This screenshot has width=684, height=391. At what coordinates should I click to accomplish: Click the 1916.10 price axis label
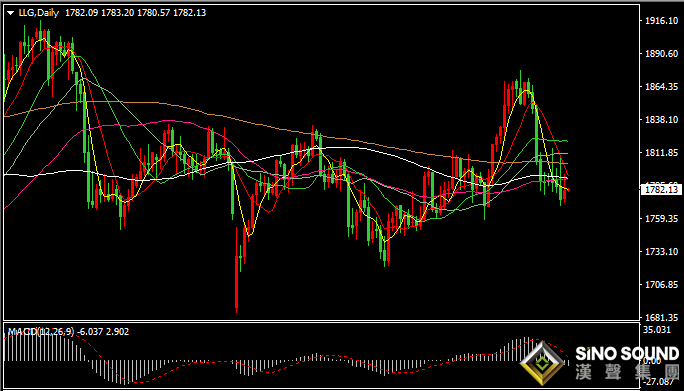tap(661, 21)
